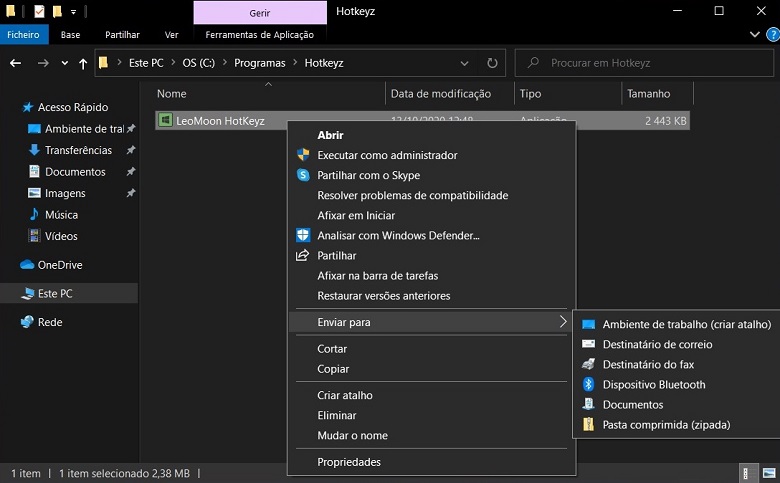Click the properties checkmark icon in the title bar
The height and width of the screenshot is (483, 780).
(x=39, y=11)
